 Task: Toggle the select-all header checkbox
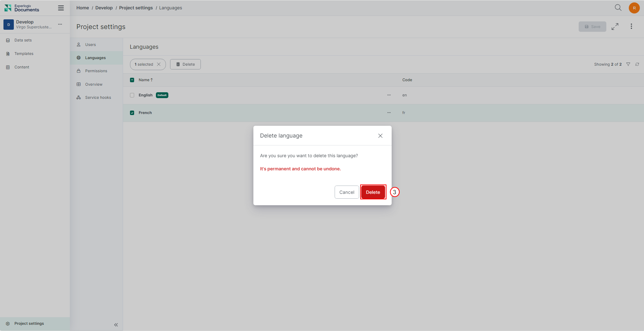pyautogui.click(x=132, y=80)
